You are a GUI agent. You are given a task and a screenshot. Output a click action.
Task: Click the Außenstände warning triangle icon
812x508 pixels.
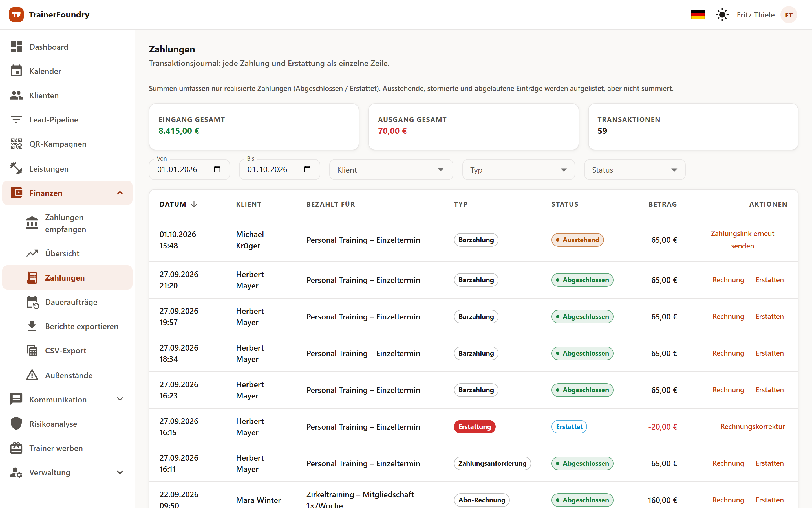[32, 375]
